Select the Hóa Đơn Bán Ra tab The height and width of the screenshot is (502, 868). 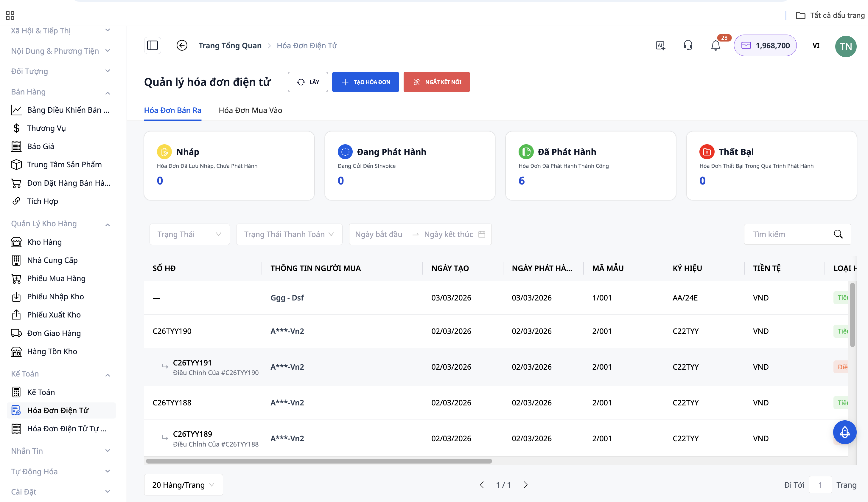tap(172, 110)
